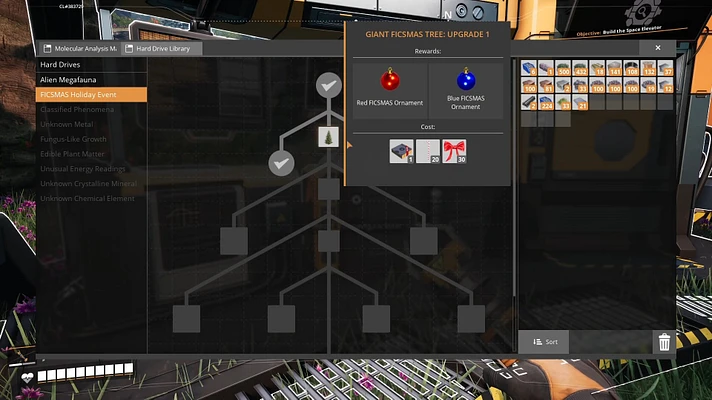The height and width of the screenshot is (400, 712).
Task: Select the inventory stack showing 500
Action: [x=562, y=68]
